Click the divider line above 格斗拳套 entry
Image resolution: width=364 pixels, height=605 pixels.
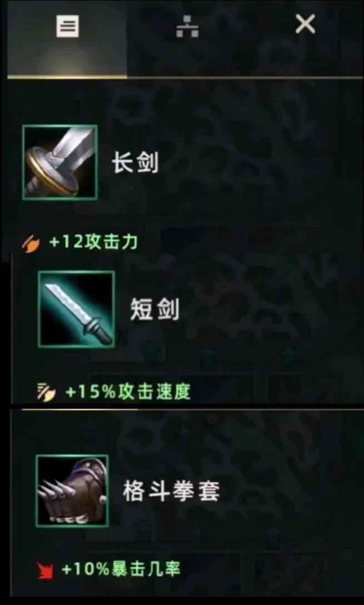193,409
